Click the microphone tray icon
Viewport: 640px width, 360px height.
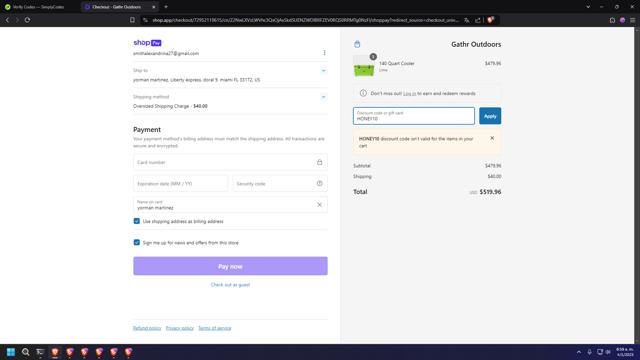tap(589, 352)
